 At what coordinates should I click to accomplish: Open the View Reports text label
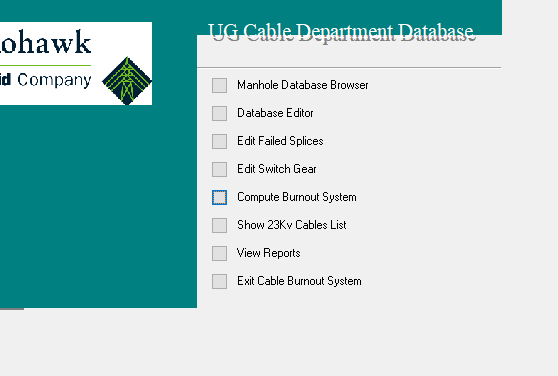(x=268, y=253)
